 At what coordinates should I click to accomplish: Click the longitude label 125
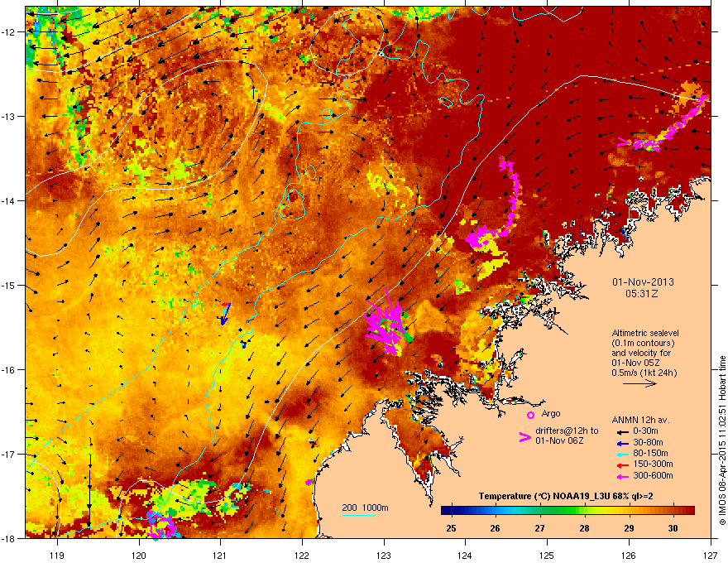click(x=547, y=555)
